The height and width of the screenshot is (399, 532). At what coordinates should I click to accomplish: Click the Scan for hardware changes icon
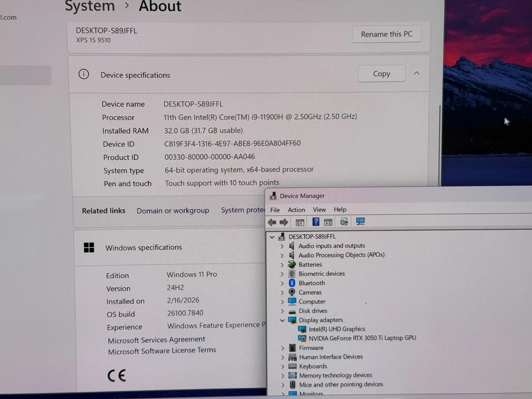[x=360, y=221]
